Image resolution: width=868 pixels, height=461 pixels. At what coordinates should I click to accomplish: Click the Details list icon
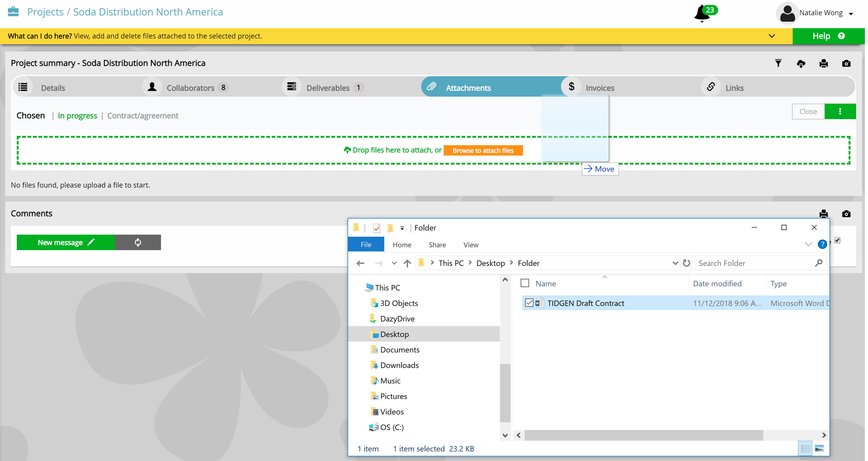point(23,87)
